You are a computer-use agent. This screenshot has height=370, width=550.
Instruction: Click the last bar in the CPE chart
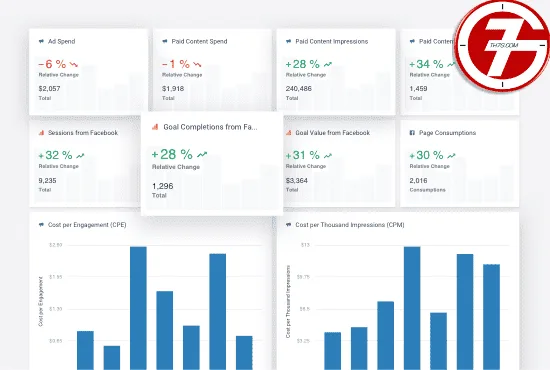coord(244,352)
